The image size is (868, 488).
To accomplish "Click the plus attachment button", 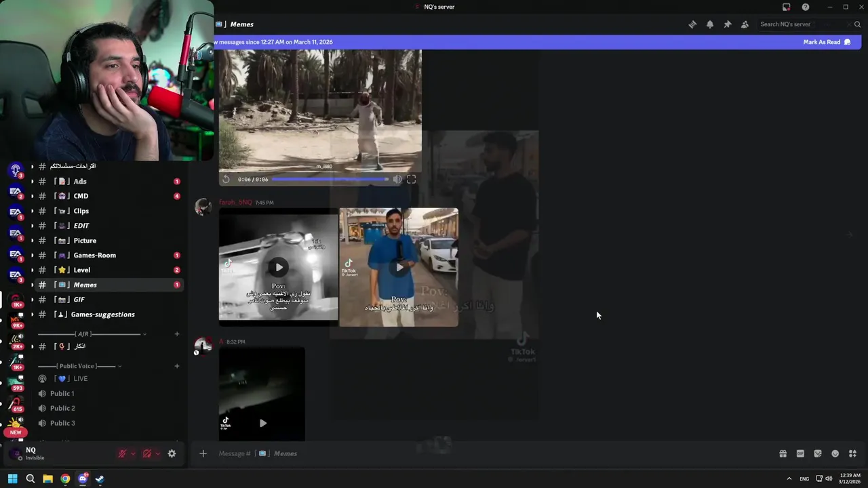I will (203, 453).
